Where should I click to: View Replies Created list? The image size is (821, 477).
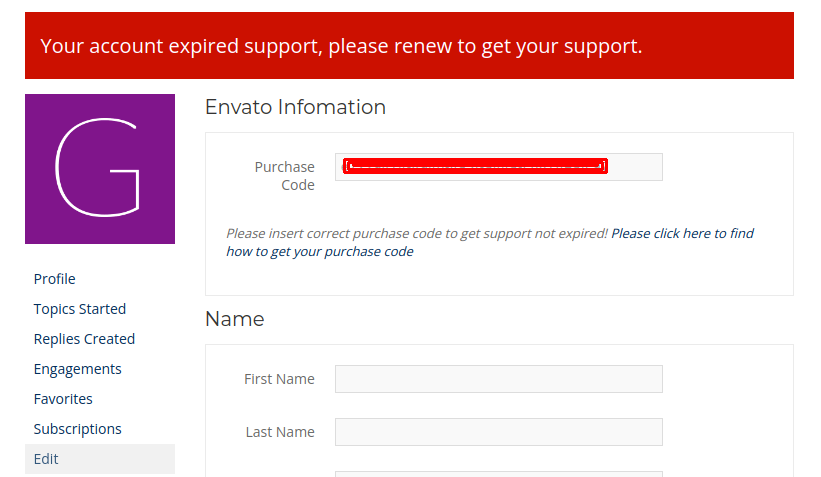(x=84, y=339)
